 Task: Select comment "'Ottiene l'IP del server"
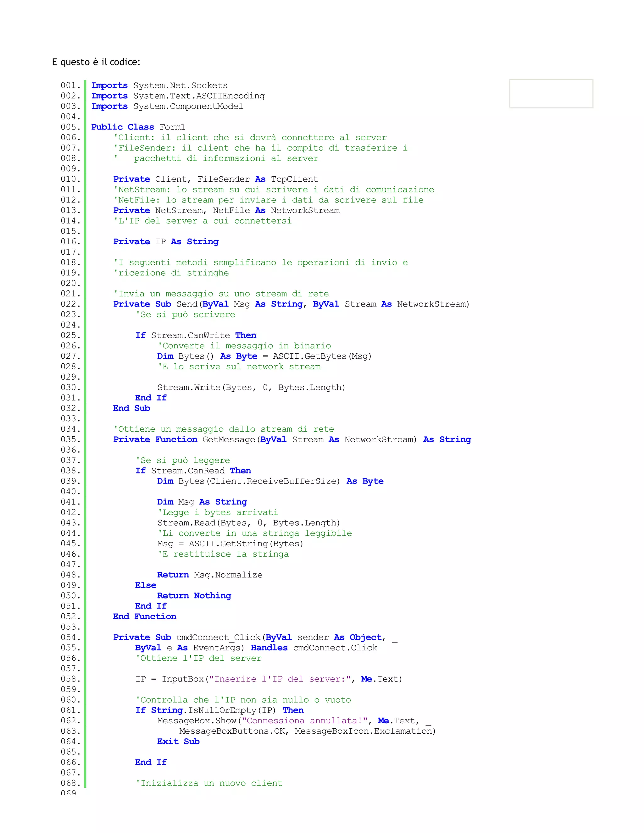click(x=198, y=658)
